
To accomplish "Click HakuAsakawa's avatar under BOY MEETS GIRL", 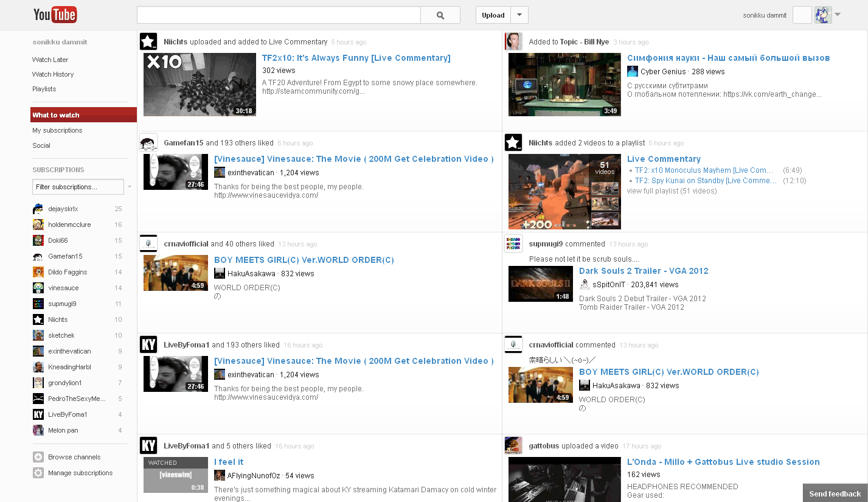I will [220, 273].
